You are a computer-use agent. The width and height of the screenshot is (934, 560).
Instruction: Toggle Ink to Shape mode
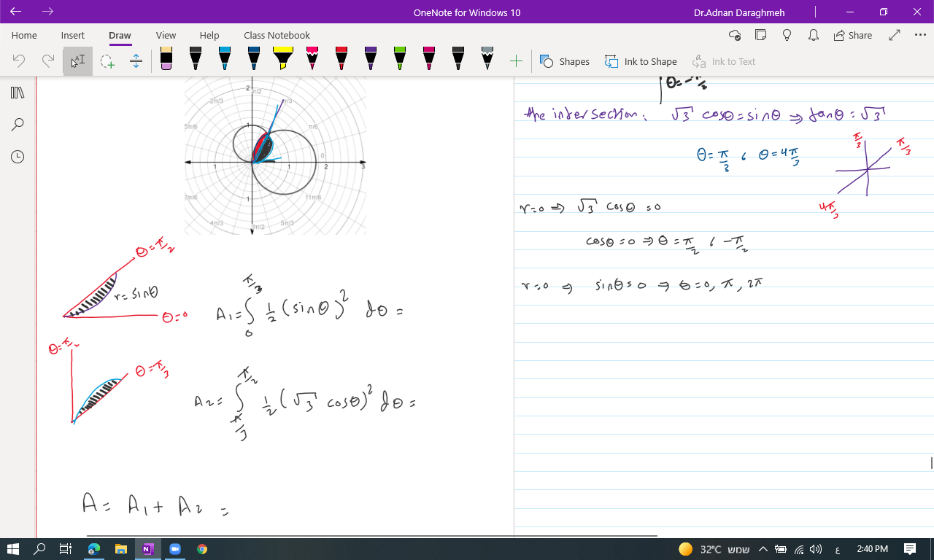641,61
